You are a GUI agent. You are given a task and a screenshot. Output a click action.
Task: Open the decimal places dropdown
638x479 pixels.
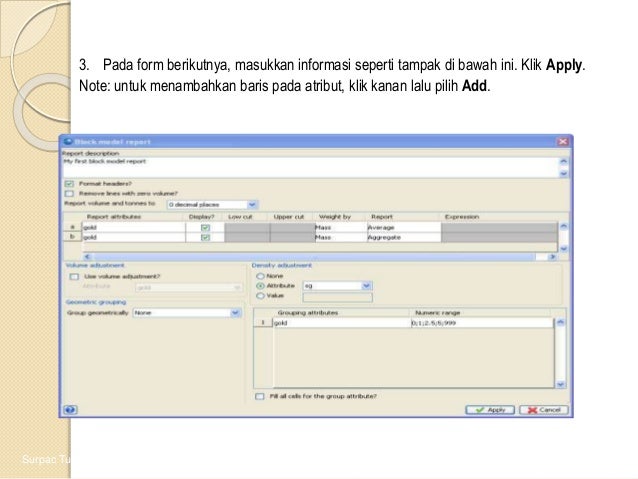tap(252, 204)
